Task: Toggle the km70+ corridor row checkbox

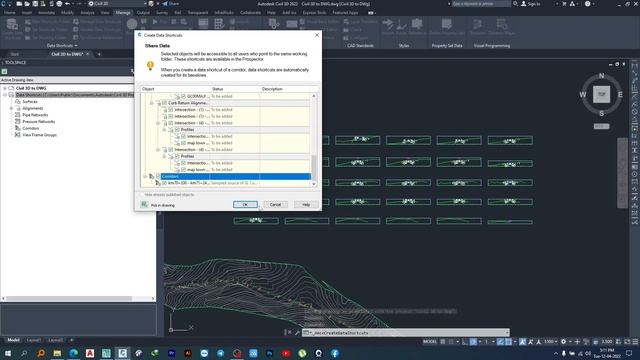Action: 164,183
